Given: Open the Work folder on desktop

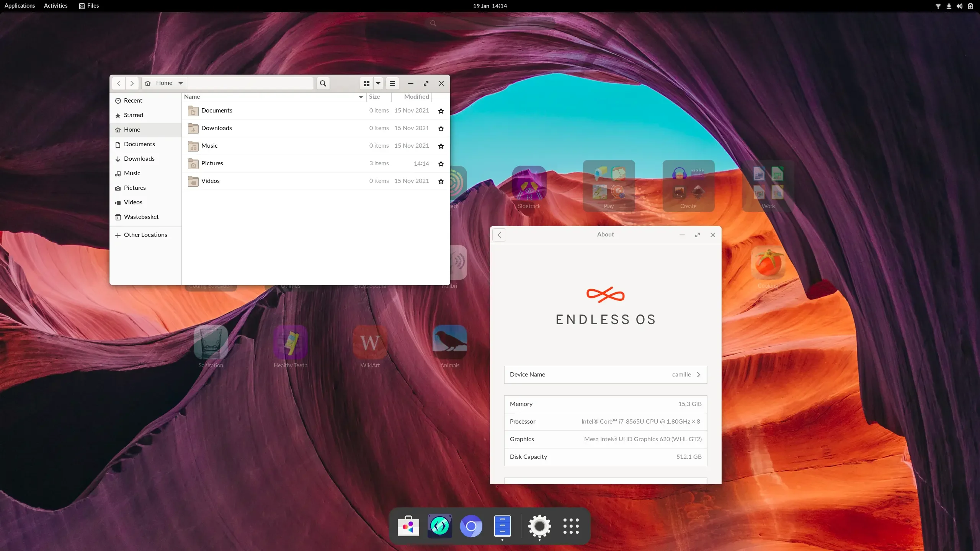Looking at the screenshot, I should coord(768,186).
